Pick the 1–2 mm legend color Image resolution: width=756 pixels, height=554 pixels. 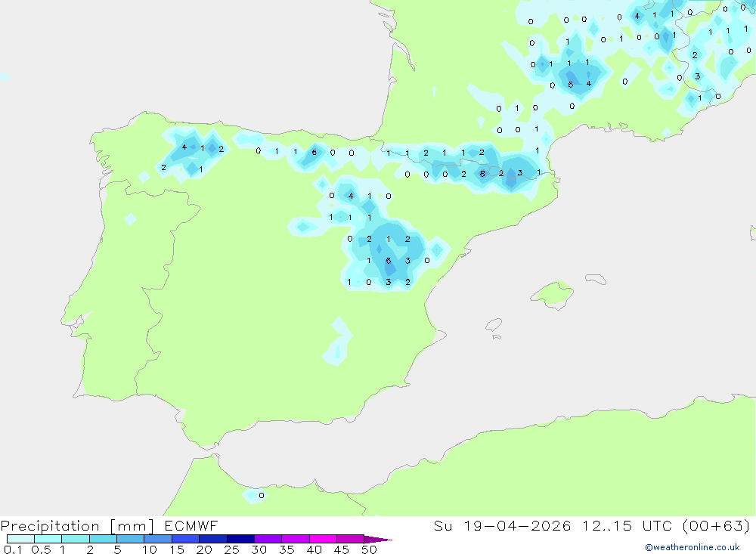[75, 539]
